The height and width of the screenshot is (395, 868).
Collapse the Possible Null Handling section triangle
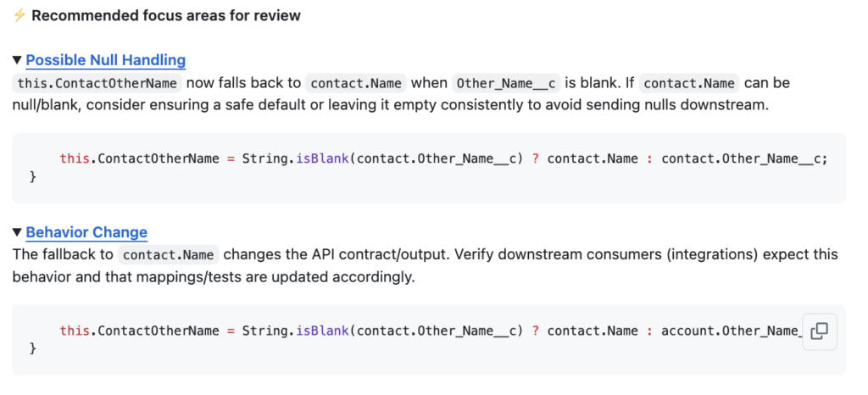tap(17, 60)
